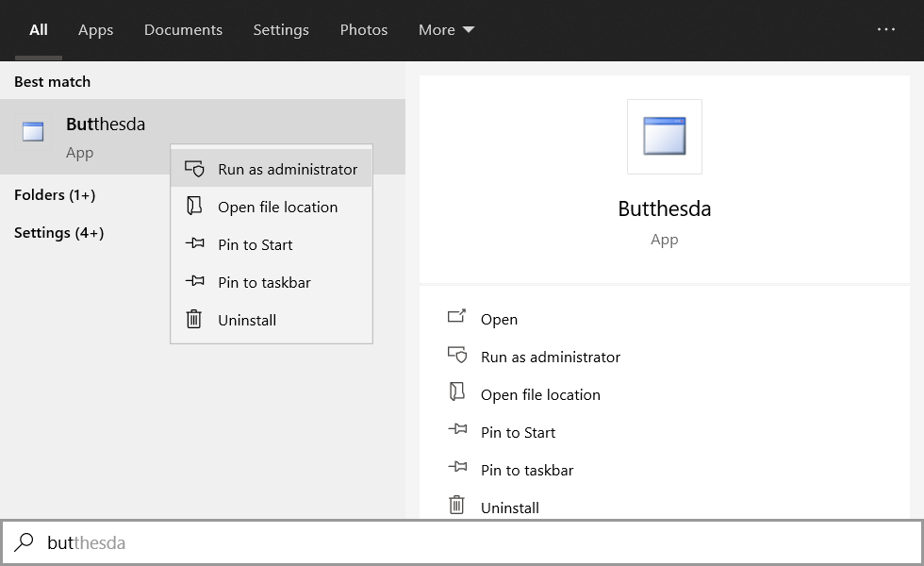Select the Butthesda best match result
The height and width of the screenshot is (566, 924).
[203, 137]
